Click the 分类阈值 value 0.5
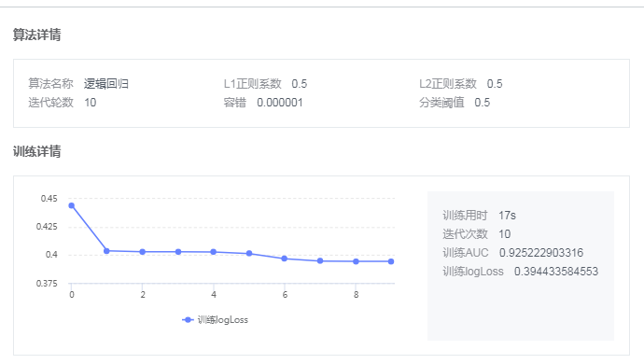Screen dimensions: 644x364 (483, 103)
